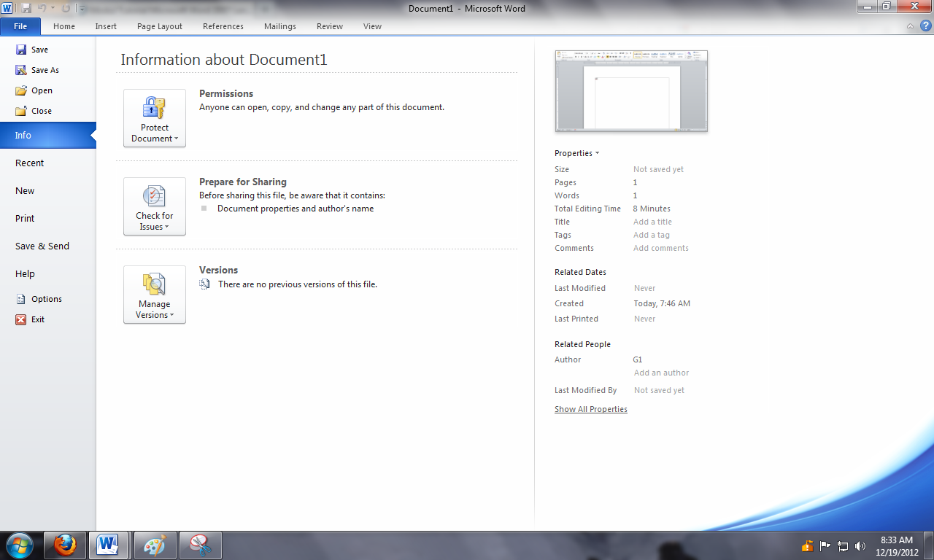Open Paint from the taskbar
This screenshot has height=560, width=934.
click(x=155, y=545)
